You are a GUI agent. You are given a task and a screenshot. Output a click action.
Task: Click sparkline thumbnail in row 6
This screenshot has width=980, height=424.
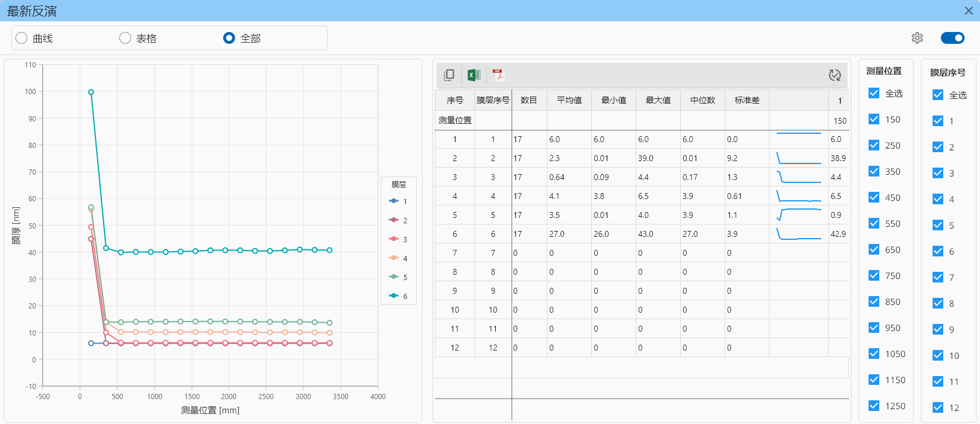coord(799,234)
